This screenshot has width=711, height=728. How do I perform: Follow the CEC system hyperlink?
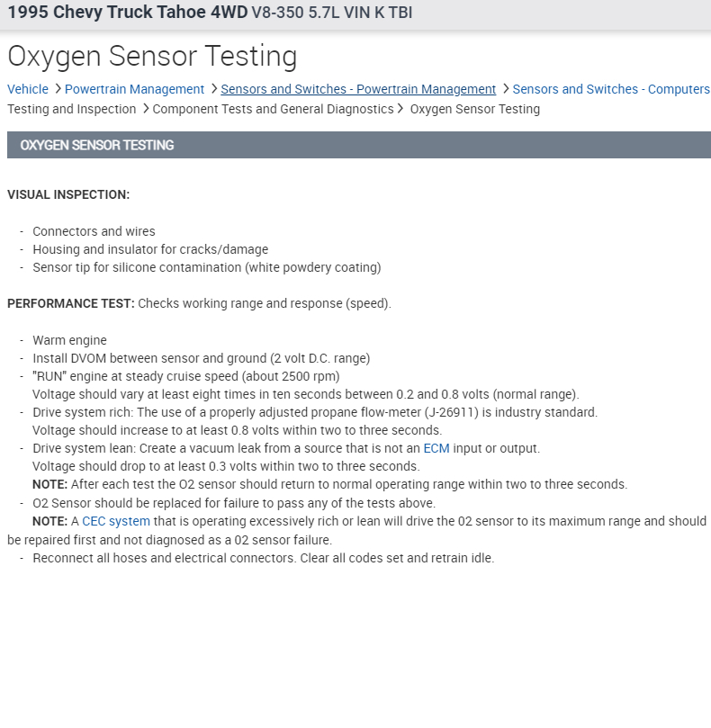(116, 521)
